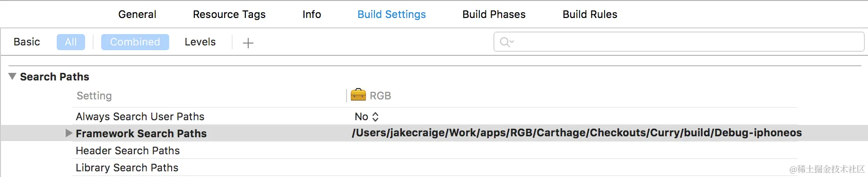
Task: Select the Combined view option
Action: coord(135,42)
